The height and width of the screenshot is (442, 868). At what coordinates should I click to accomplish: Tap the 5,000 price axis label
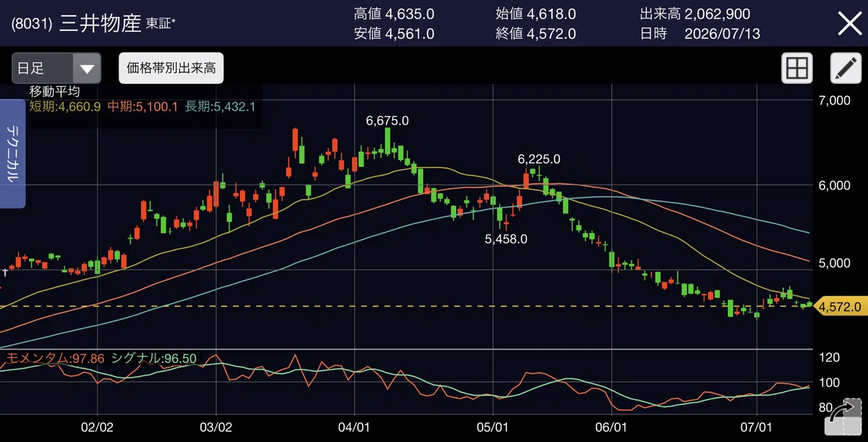coord(835,263)
